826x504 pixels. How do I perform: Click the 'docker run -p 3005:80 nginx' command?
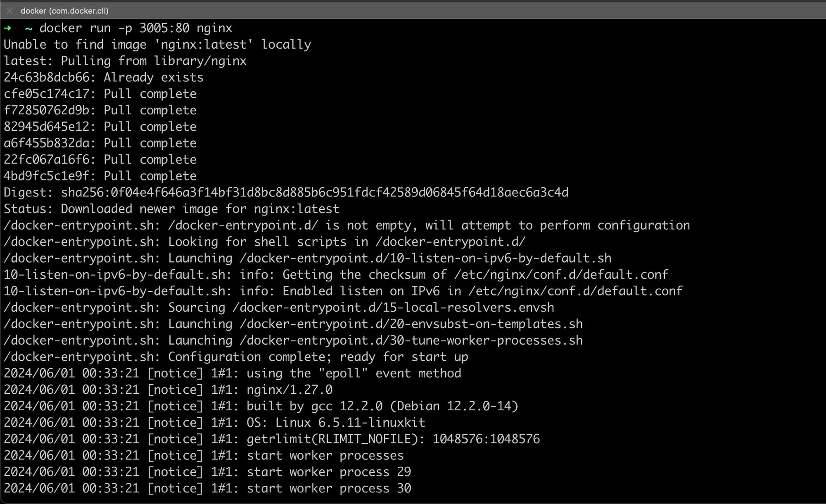(x=135, y=28)
